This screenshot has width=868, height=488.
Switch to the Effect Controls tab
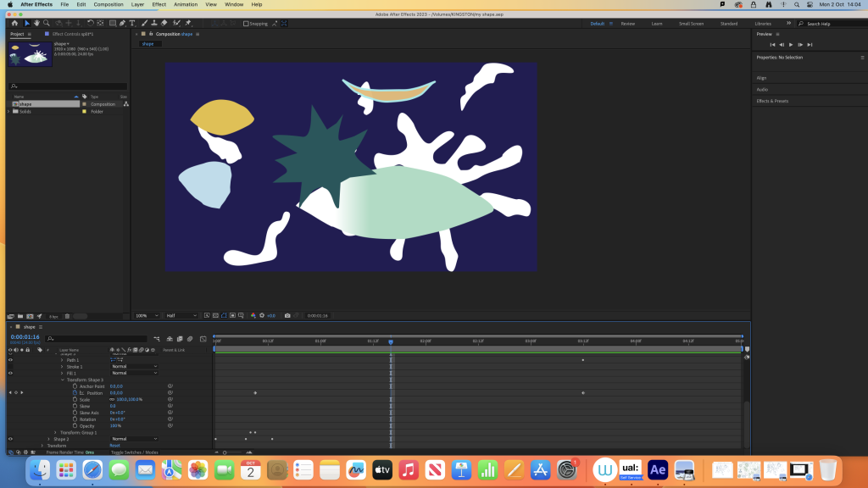pyautogui.click(x=71, y=34)
